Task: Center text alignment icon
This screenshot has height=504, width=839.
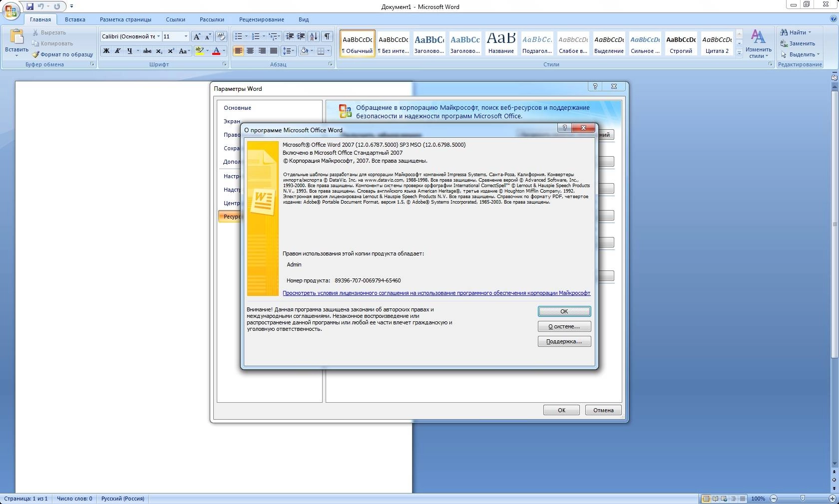Action: 250,51
